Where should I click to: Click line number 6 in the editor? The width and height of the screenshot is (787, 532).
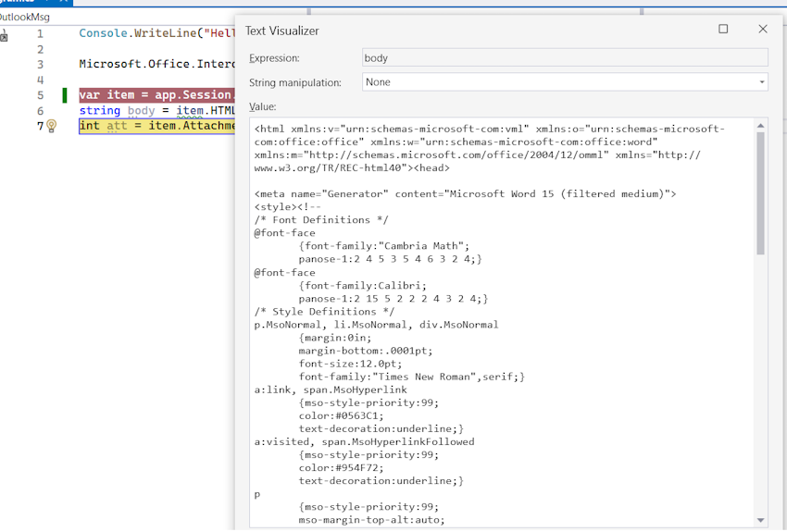(x=40, y=111)
